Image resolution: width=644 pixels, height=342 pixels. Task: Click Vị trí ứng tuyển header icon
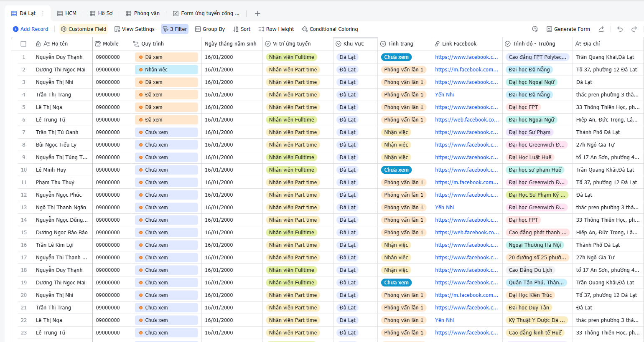coord(268,44)
